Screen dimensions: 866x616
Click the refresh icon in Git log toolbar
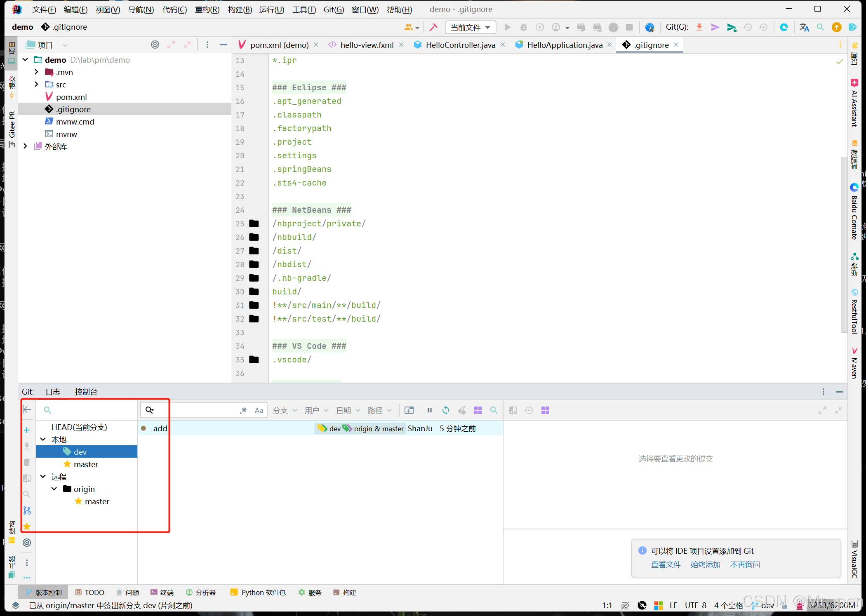(446, 410)
